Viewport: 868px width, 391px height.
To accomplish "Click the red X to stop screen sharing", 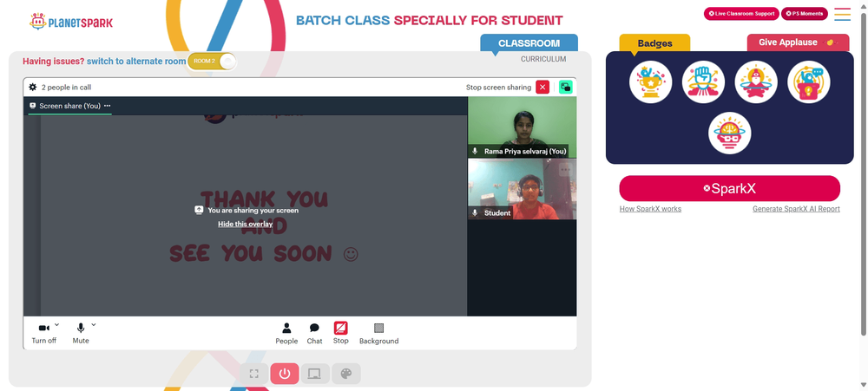I will [542, 88].
